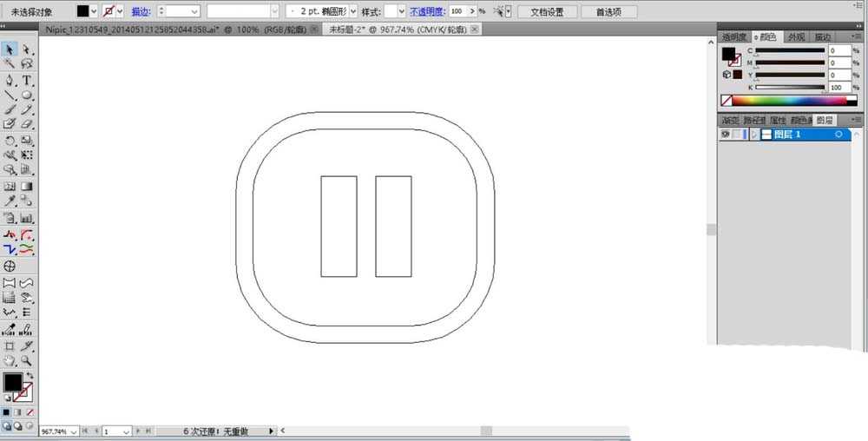Activate the Rotate tool

coord(10,141)
